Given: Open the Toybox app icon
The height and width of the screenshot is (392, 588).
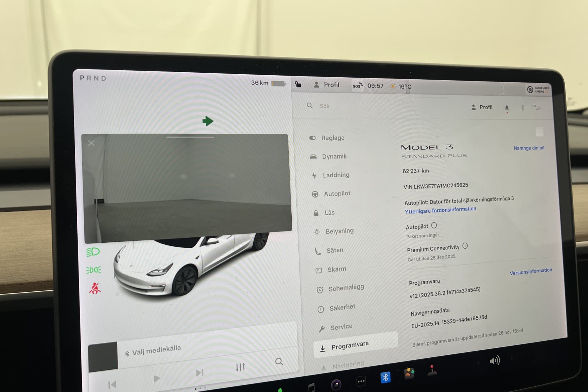Looking at the screenshot, I should click(x=409, y=373).
